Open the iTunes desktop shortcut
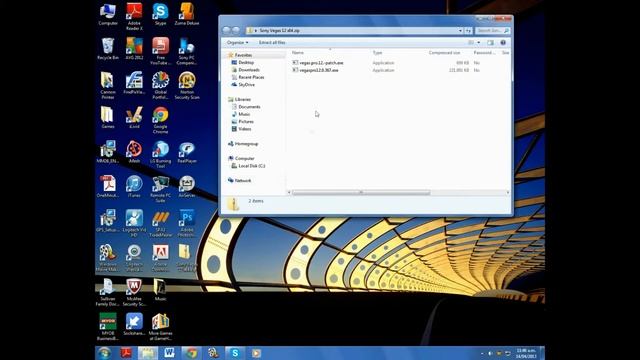Screen dimensions: 640x360 point(134,187)
